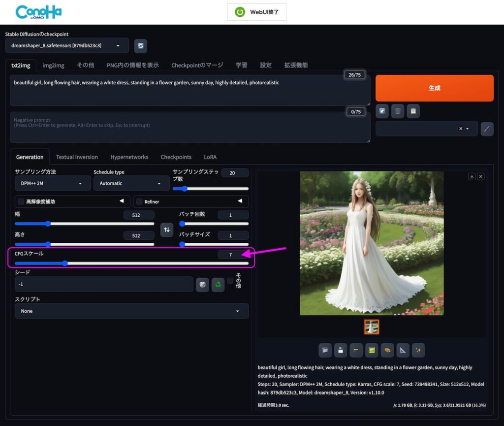The image size is (504, 426).
Task: Swap width and height with the arrows button
Action: (167, 229)
